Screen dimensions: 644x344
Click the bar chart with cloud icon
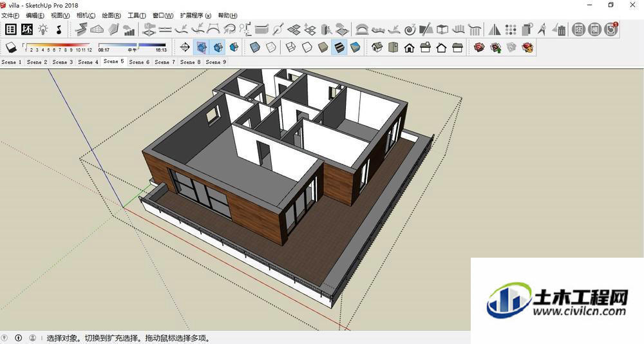tap(129, 30)
